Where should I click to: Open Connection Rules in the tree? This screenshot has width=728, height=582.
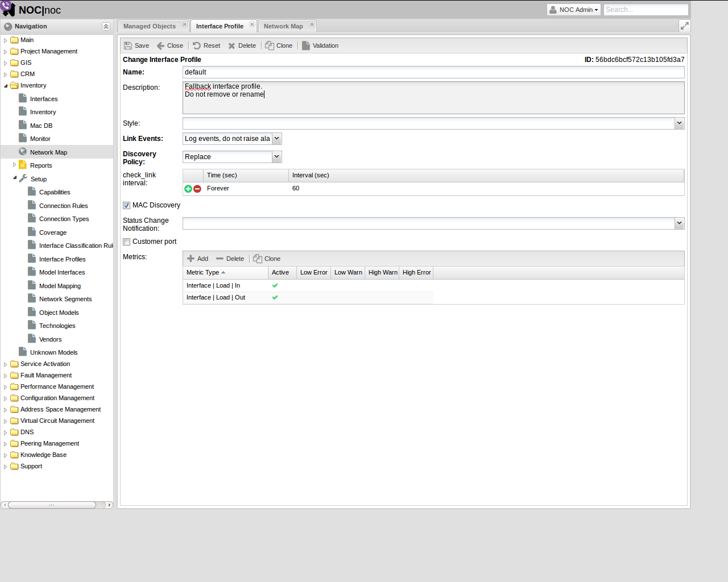[64, 206]
